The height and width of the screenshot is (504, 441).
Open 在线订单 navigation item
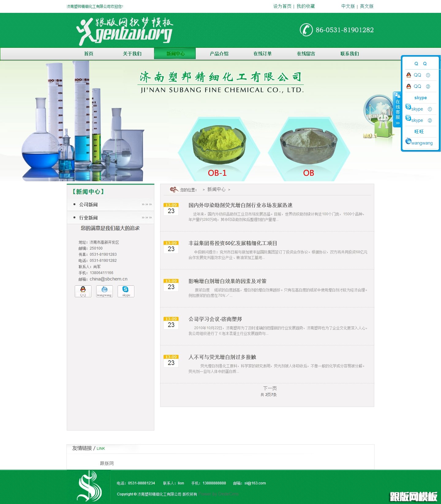click(x=262, y=54)
